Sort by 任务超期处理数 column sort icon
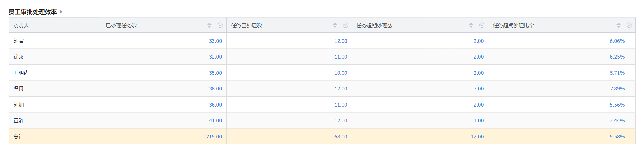 point(471,25)
